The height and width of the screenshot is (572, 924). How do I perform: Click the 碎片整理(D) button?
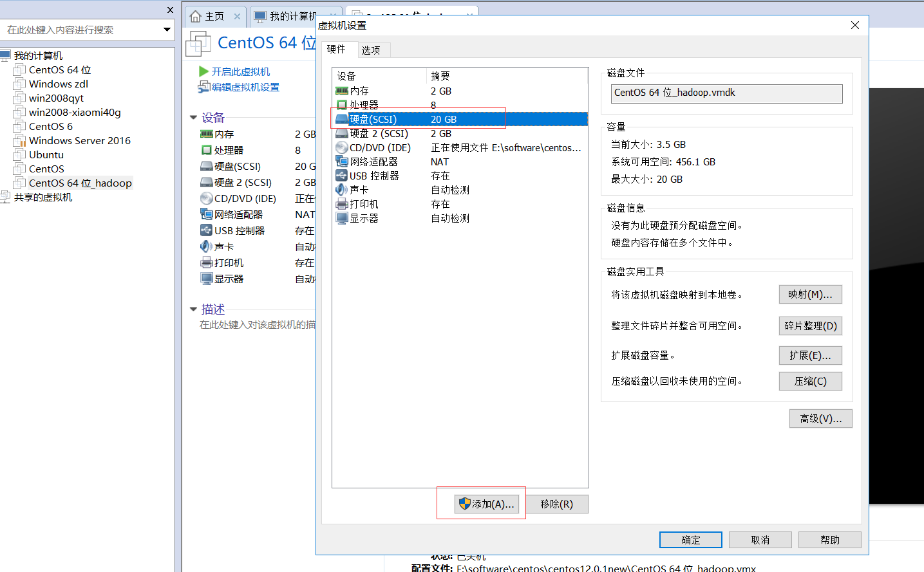[811, 326]
